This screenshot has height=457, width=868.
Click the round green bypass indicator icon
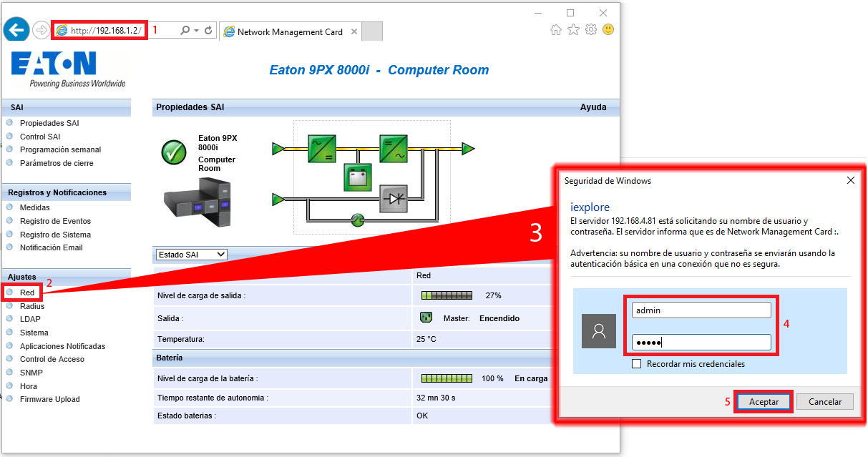click(358, 220)
